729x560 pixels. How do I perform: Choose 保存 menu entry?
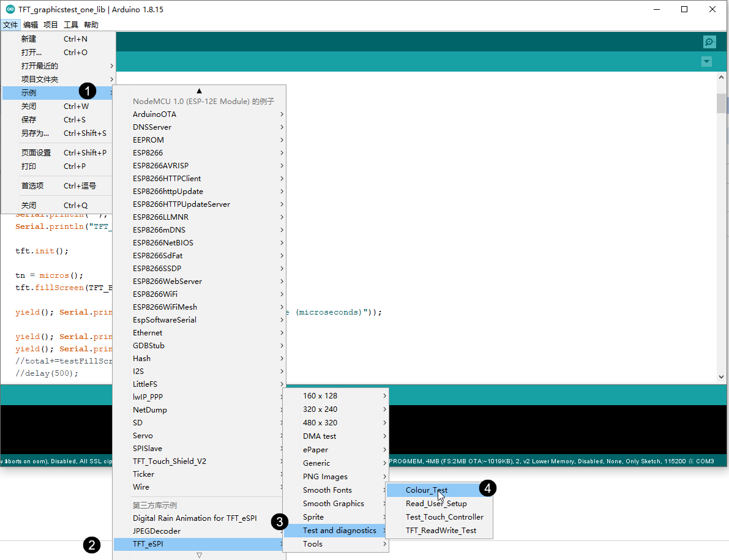click(58, 120)
